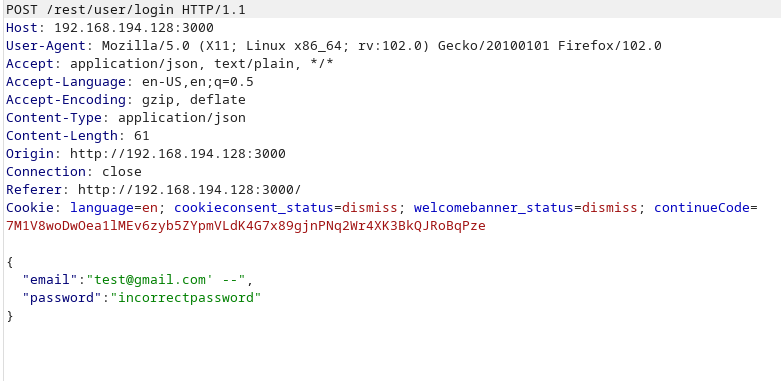Click the Content-Length value 61
This screenshot has height=381, width=781.
point(141,135)
